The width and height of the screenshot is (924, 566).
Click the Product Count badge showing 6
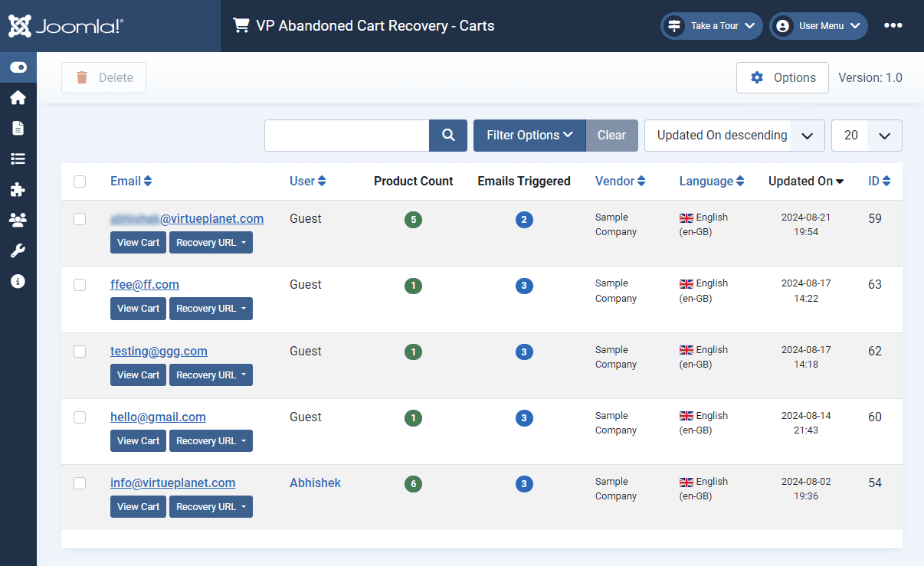coord(413,484)
